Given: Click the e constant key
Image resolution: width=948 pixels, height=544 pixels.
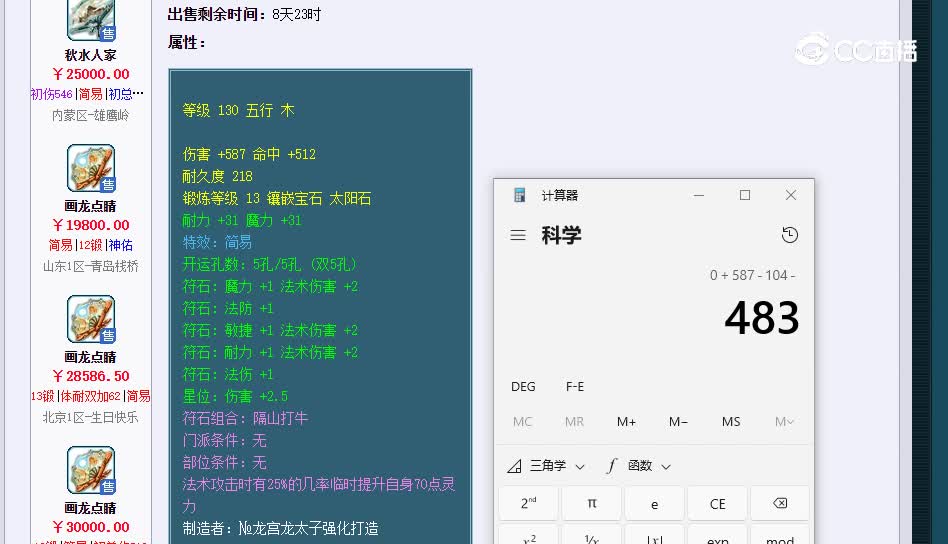Looking at the screenshot, I should click(x=654, y=503).
